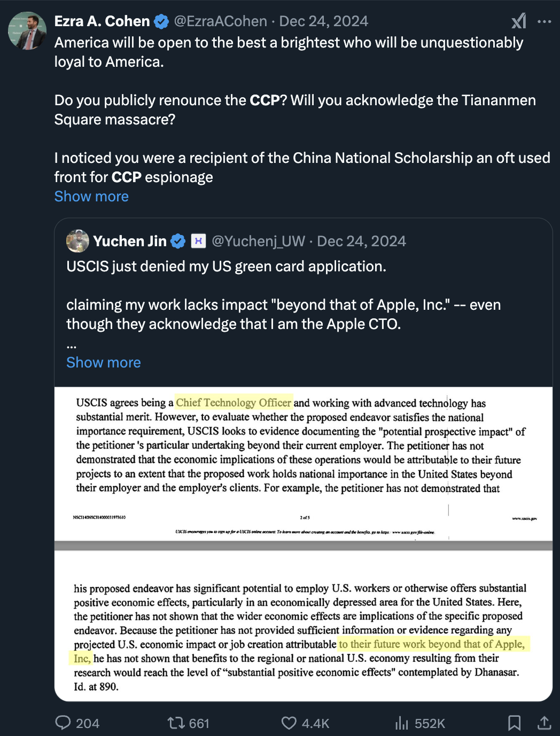Like the post with heart icon
This screenshot has height=736, width=560.
pyautogui.click(x=289, y=723)
